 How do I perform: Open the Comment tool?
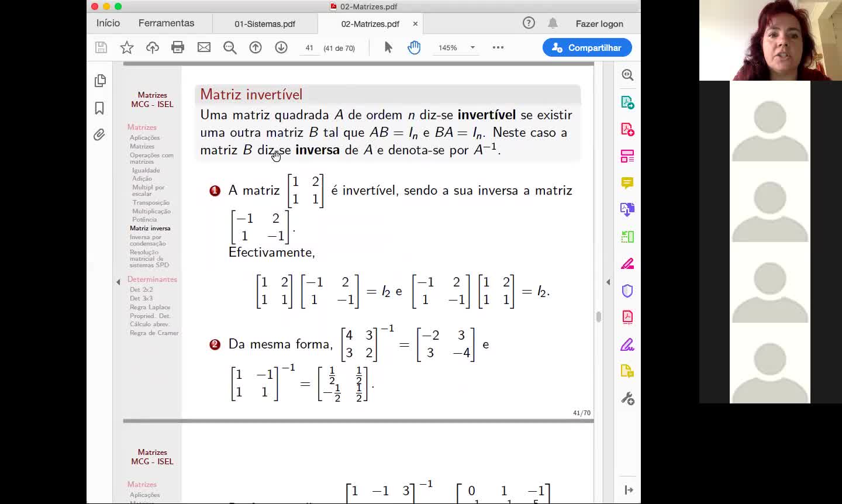click(627, 183)
